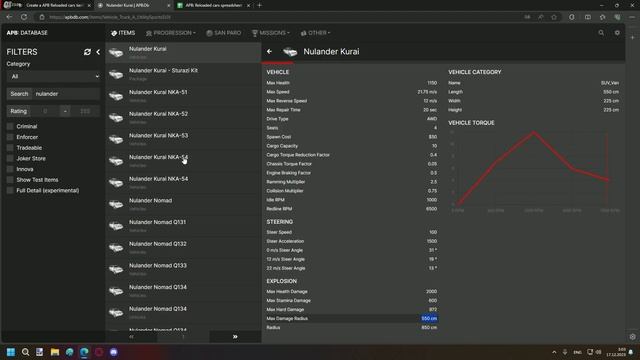Enable the Criminal checkbox
The image size is (640, 360).
[10, 127]
